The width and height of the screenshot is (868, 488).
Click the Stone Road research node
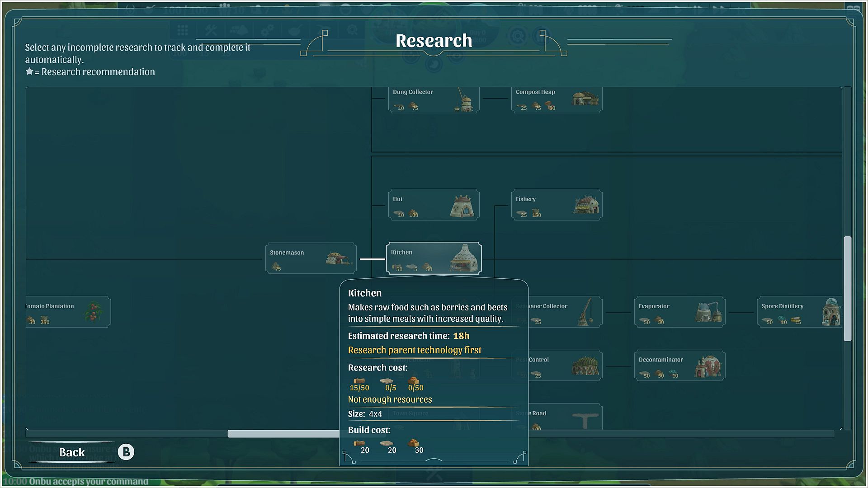pyautogui.click(x=565, y=417)
